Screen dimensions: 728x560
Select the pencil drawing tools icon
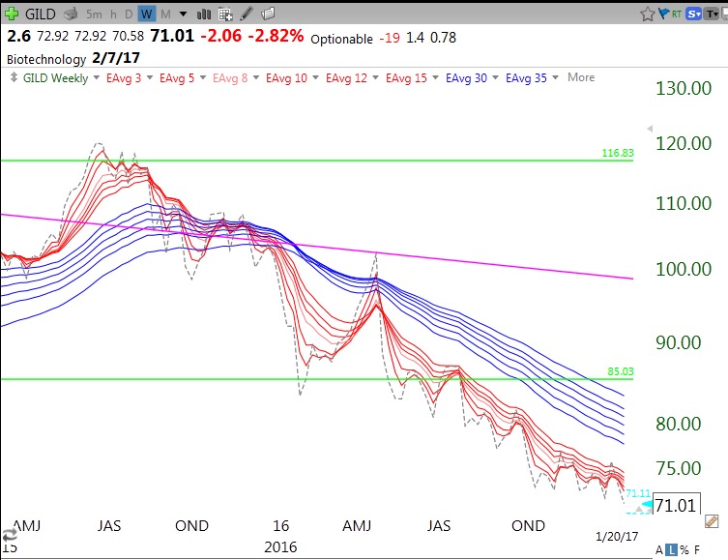[x=247, y=15]
